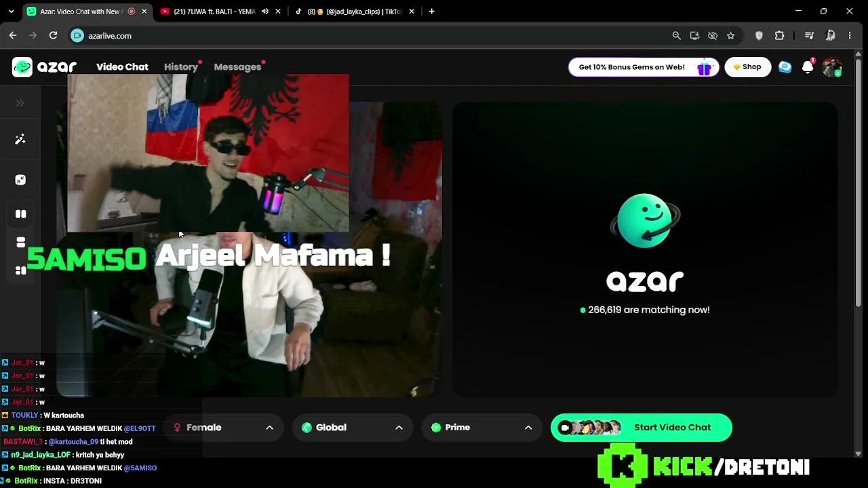Open the magic wand effects tool
Image resolution: width=868 pixels, height=488 pixels.
coord(20,139)
